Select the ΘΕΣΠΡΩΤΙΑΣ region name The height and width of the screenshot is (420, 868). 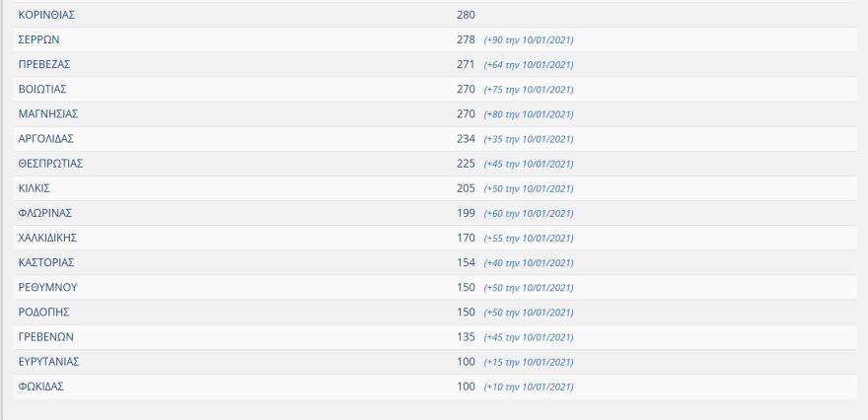pyautogui.click(x=50, y=163)
